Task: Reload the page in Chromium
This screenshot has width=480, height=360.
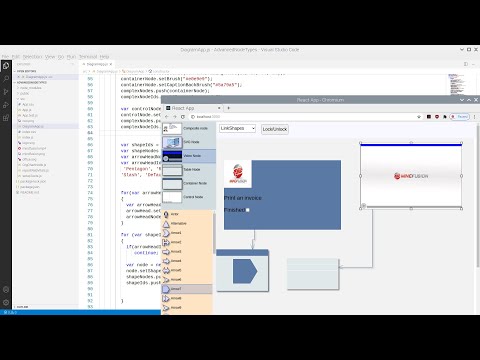Action: [x=183, y=117]
